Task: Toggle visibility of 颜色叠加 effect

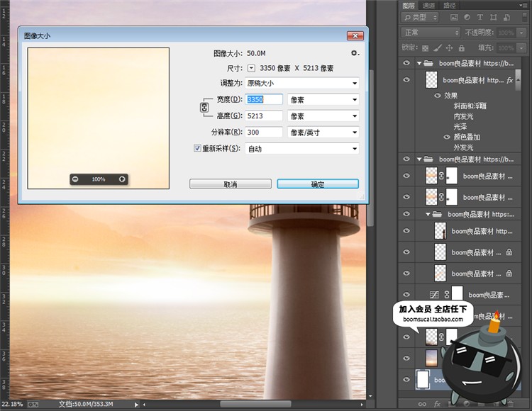Action: point(447,137)
